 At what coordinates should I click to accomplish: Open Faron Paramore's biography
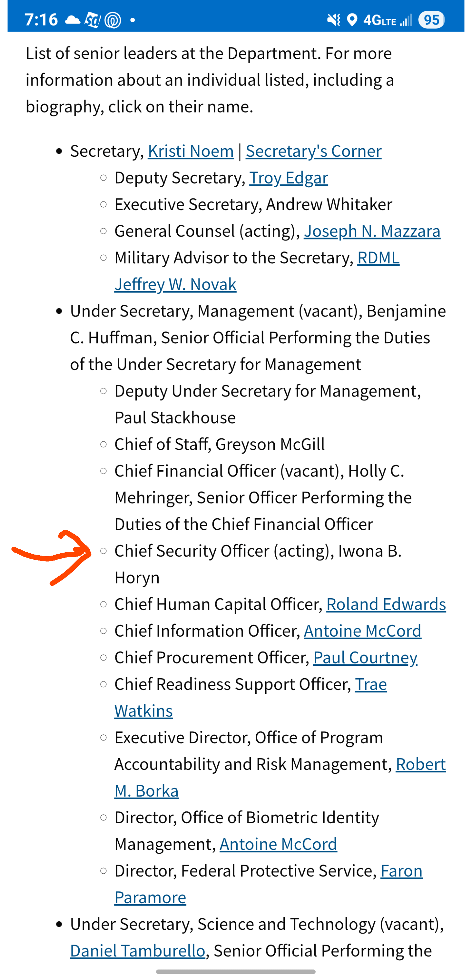click(401, 870)
